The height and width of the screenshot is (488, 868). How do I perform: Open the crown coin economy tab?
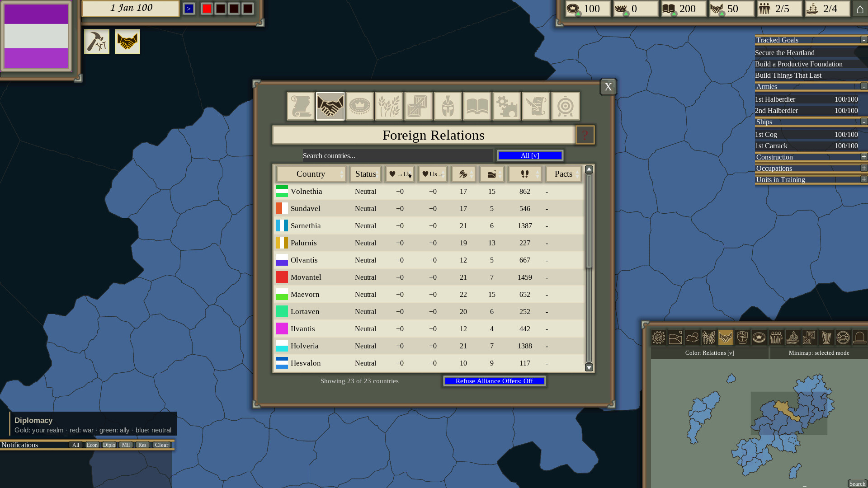[x=360, y=106]
